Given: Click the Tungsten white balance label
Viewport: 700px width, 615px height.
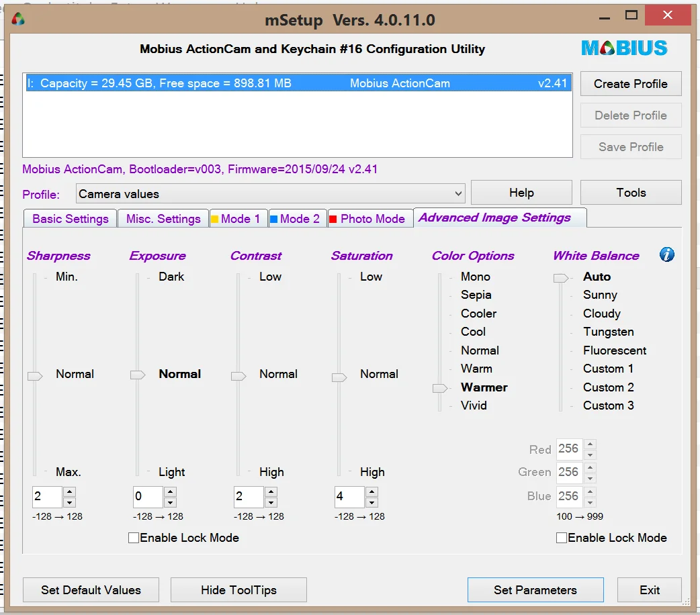Looking at the screenshot, I should tap(609, 332).
